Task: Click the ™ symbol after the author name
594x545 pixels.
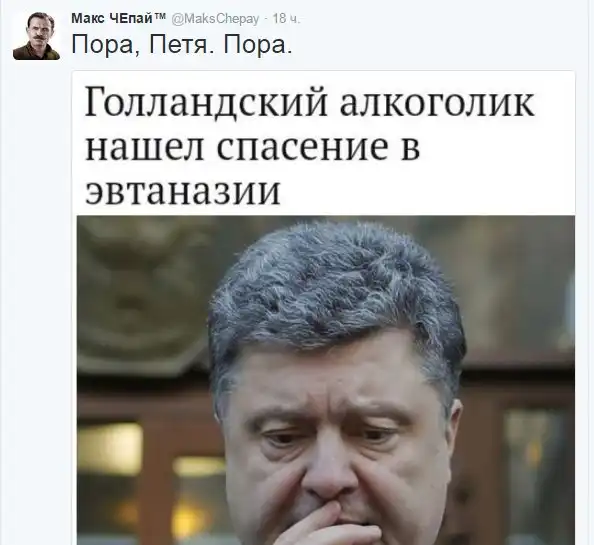Action: (x=161, y=16)
